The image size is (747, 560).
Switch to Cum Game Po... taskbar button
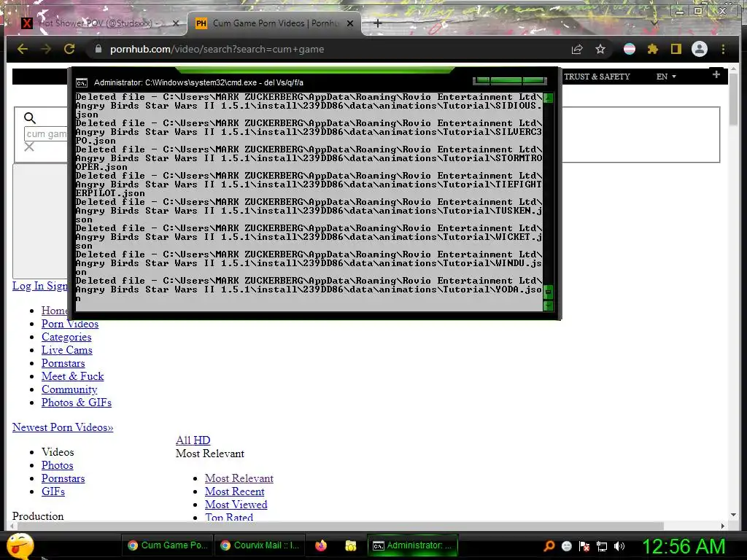coord(167,545)
